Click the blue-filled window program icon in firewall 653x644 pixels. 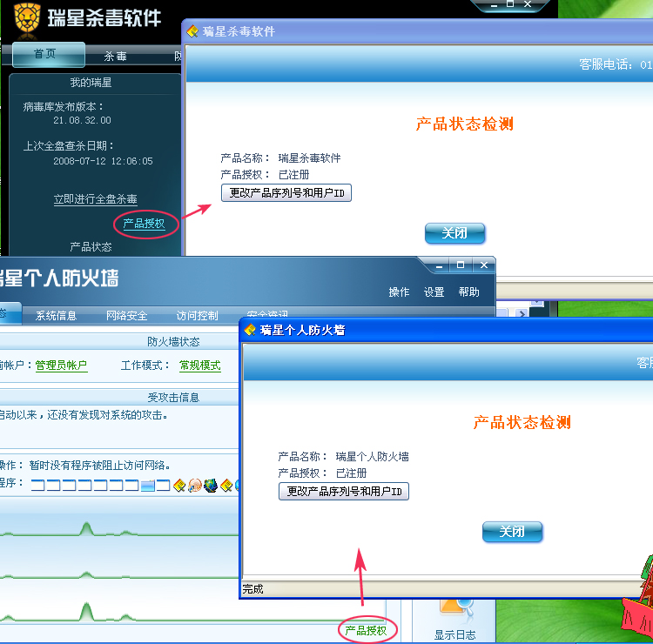pyautogui.click(x=147, y=486)
